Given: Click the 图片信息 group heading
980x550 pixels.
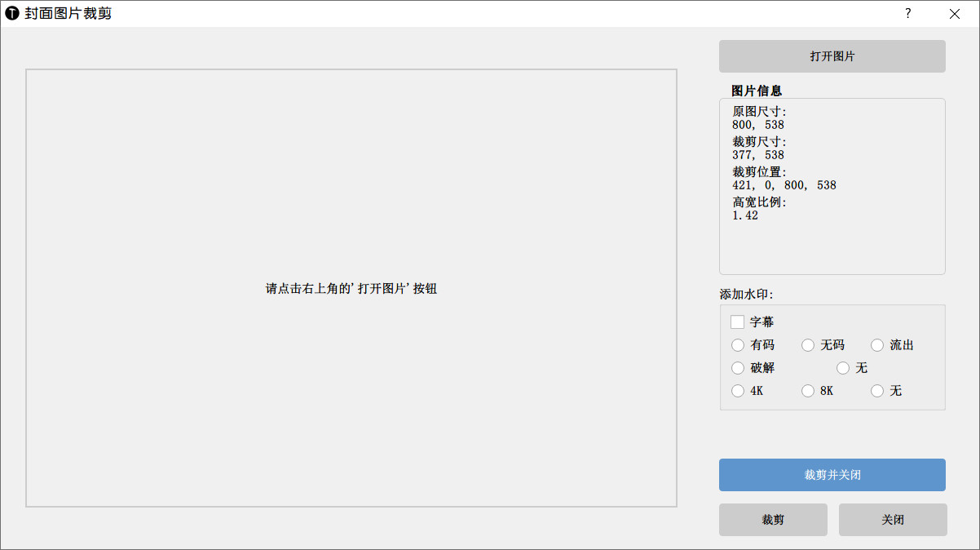Looking at the screenshot, I should [x=757, y=91].
